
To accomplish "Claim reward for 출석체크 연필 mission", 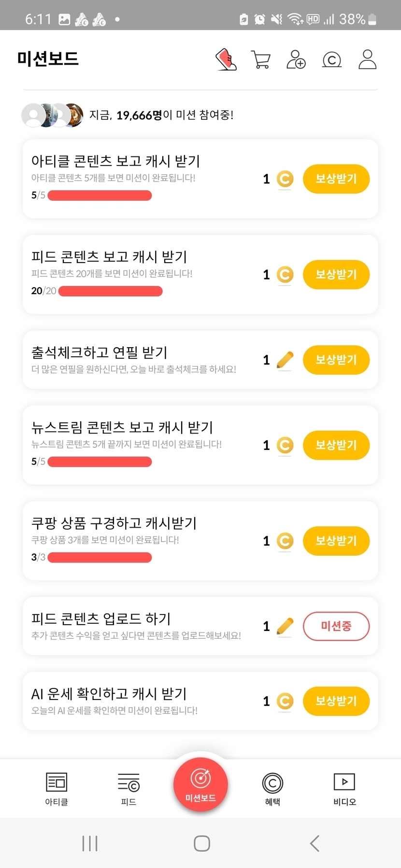I will [x=336, y=360].
